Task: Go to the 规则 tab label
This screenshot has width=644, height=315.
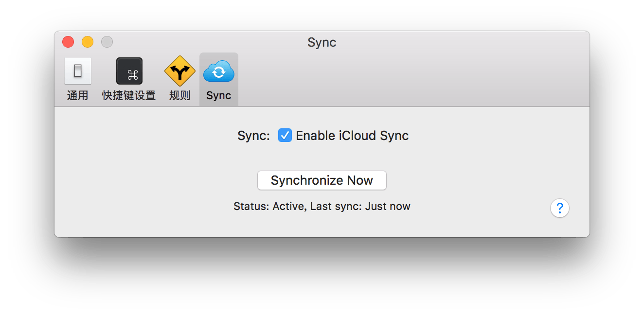Action: pyautogui.click(x=179, y=96)
